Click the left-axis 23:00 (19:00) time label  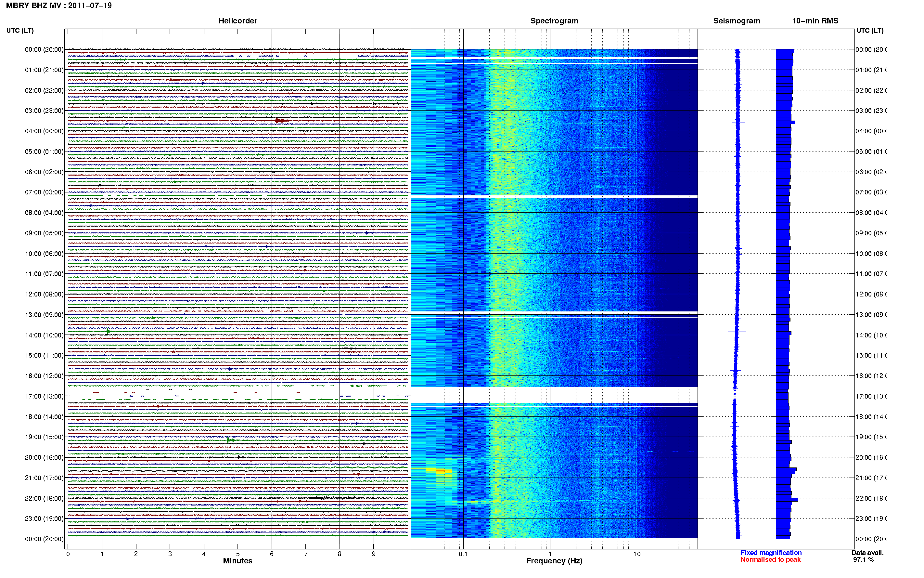(x=44, y=519)
